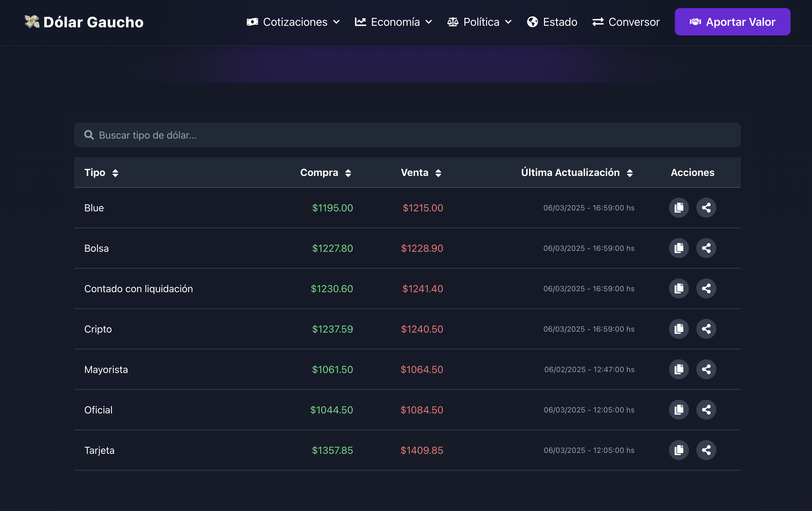Click the $1409.85 Venta value
This screenshot has height=511, width=812.
(422, 451)
